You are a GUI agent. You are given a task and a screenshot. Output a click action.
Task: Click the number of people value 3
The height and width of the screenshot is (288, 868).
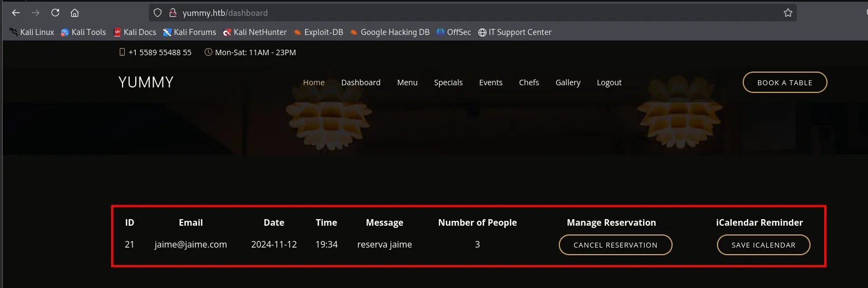(477, 244)
